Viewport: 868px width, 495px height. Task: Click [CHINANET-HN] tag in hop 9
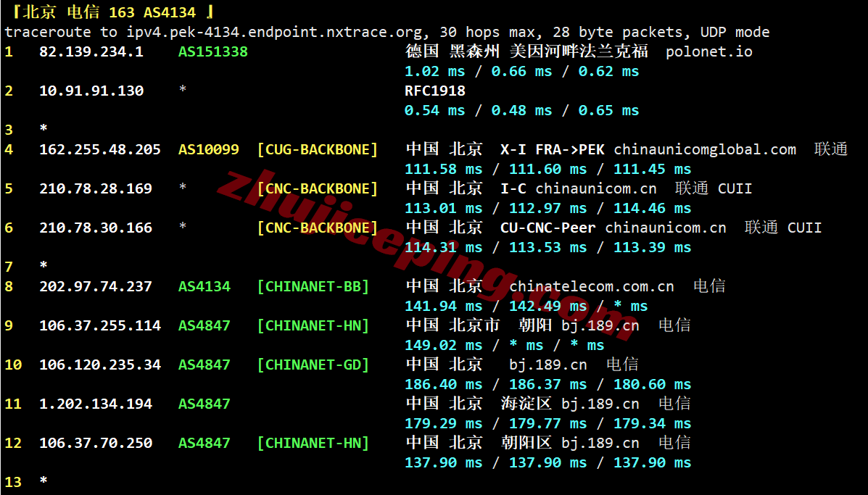point(313,325)
